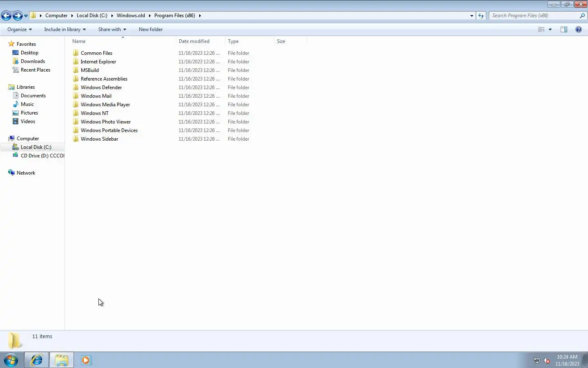Open Desktop in the navigation pane

(x=29, y=53)
